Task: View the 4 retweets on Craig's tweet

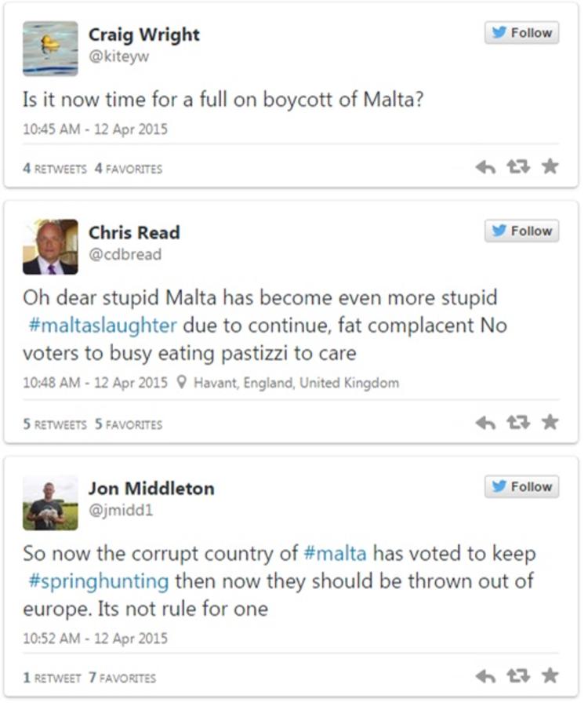Action: point(54,168)
